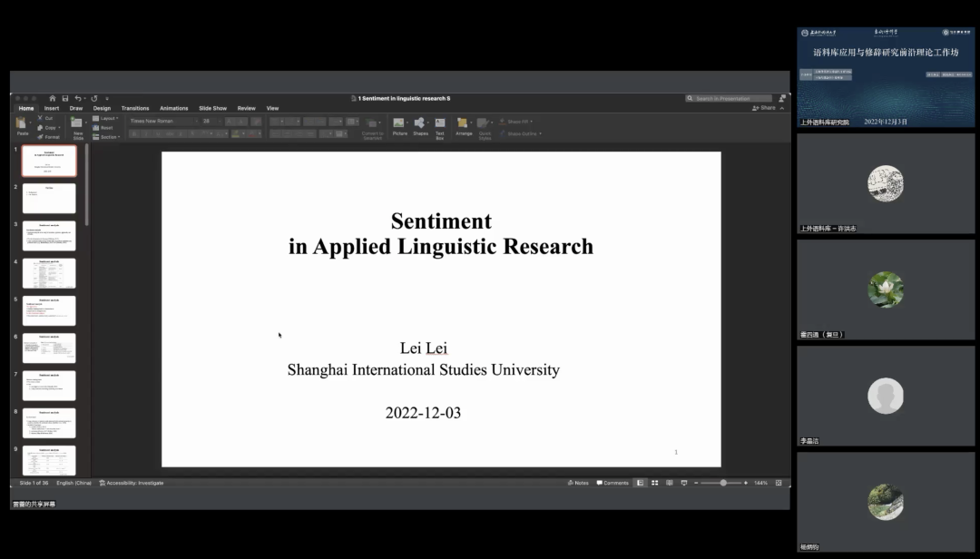
Task: Toggle the Comments pane
Action: tap(612, 483)
